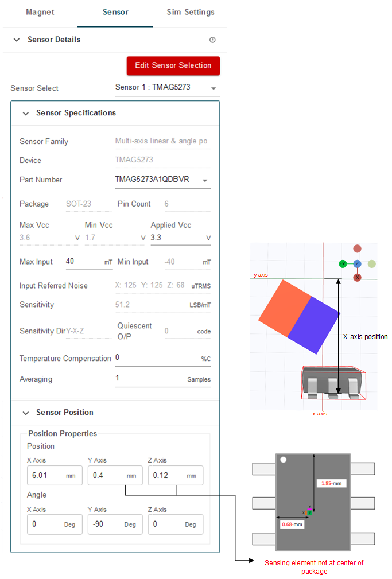392x579 pixels.
Task: Switch to the Magnet tab
Action: pos(40,12)
